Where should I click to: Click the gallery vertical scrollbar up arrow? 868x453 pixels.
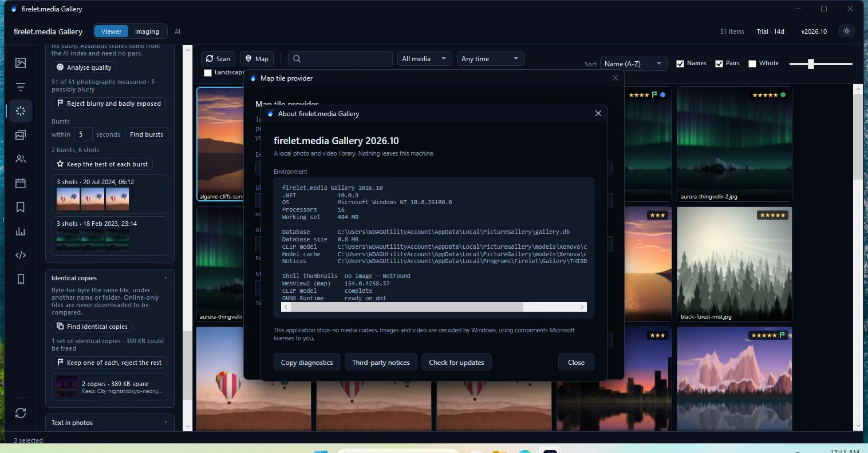pyautogui.click(x=858, y=89)
